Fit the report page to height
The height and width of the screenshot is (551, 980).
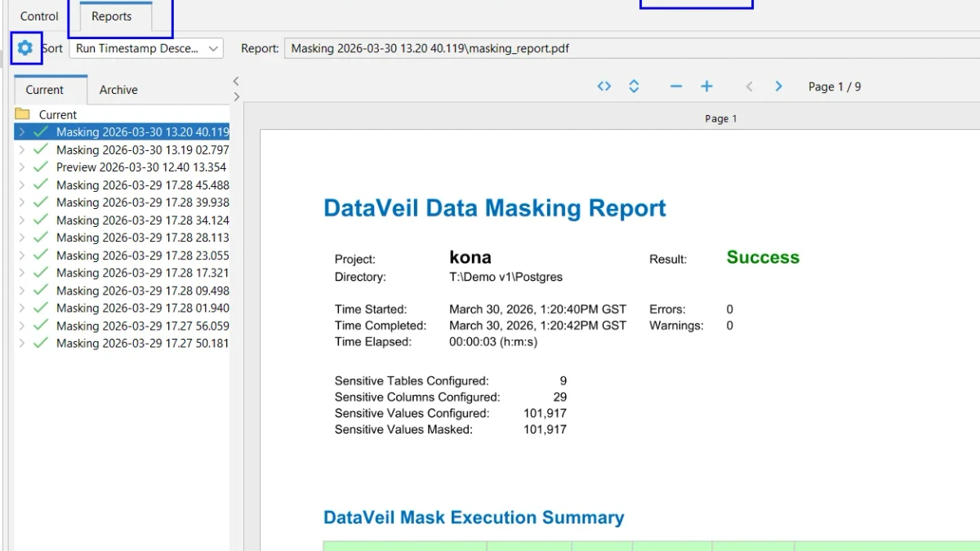634,87
